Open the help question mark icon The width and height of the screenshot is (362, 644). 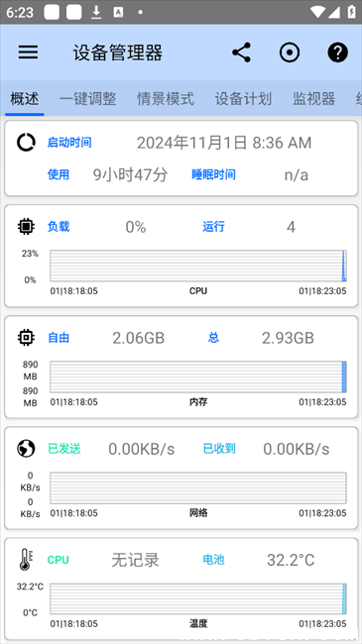[x=338, y=53]
